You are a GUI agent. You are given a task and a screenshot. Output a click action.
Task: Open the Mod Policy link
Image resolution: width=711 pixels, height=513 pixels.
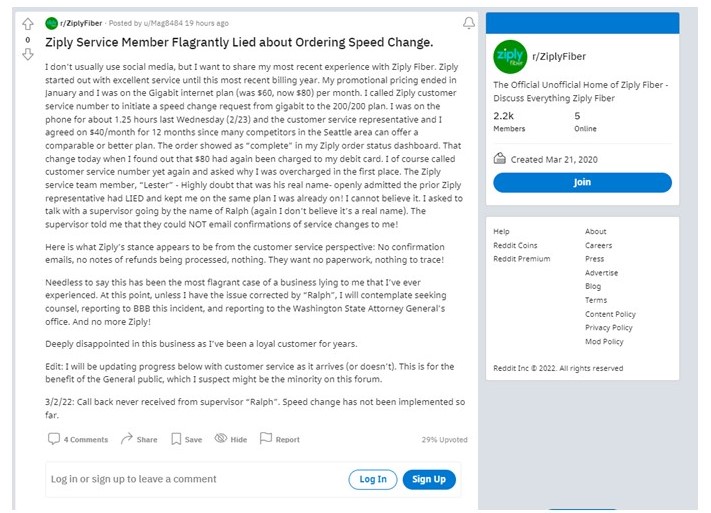coord(603,341)
